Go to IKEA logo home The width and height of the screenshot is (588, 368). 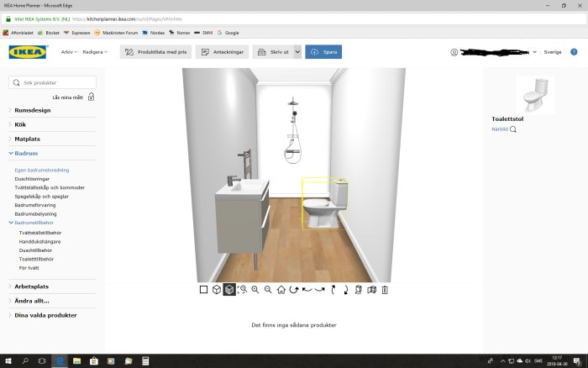pos(28,52)
